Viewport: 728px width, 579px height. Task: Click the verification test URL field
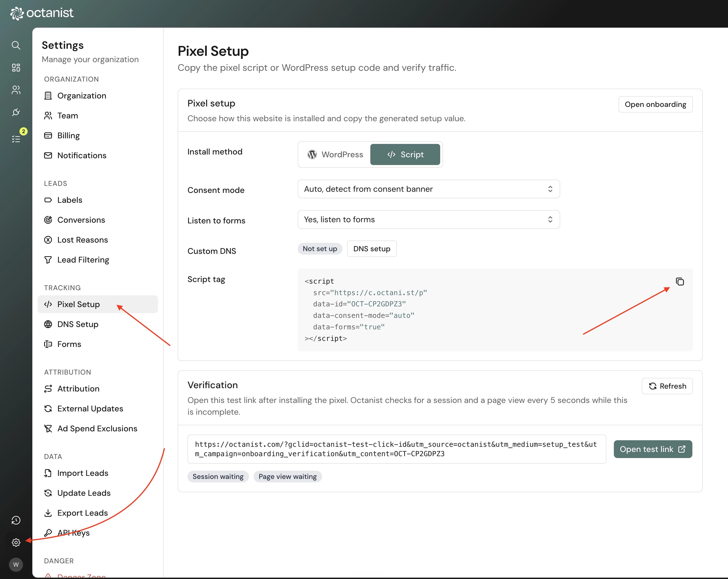(x=397, y=449)
